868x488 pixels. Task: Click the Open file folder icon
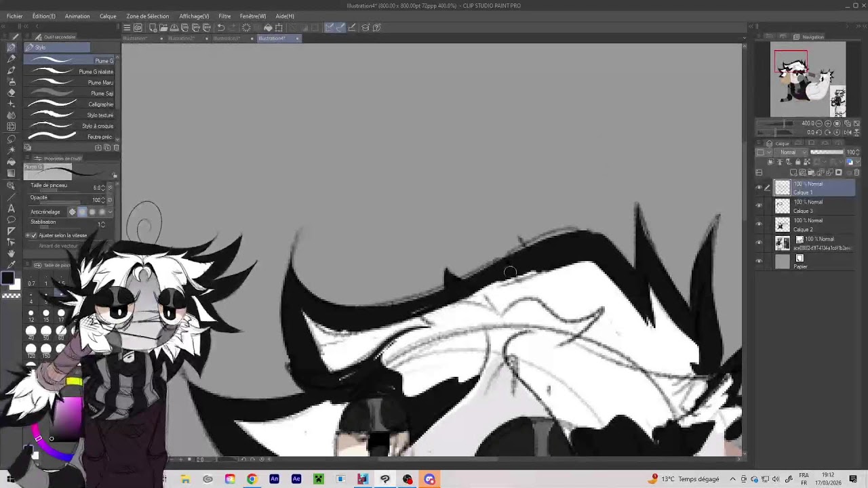coord(163,28)
